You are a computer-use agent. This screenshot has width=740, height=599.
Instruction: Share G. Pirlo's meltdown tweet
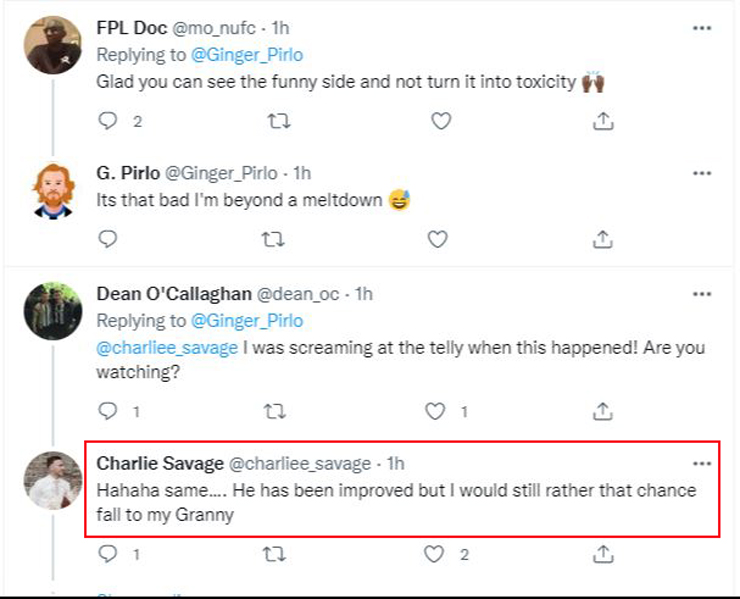pyautogui.click(x=603, y=239)
